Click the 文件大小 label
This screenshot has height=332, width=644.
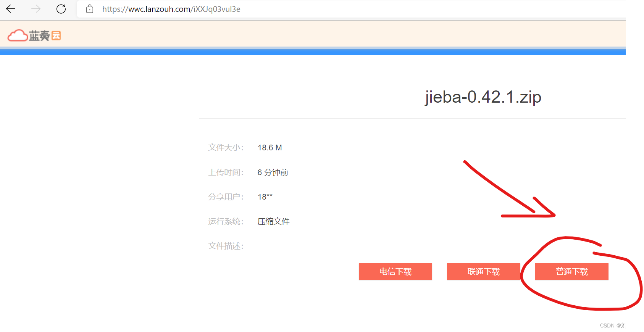tap(226, 148)
